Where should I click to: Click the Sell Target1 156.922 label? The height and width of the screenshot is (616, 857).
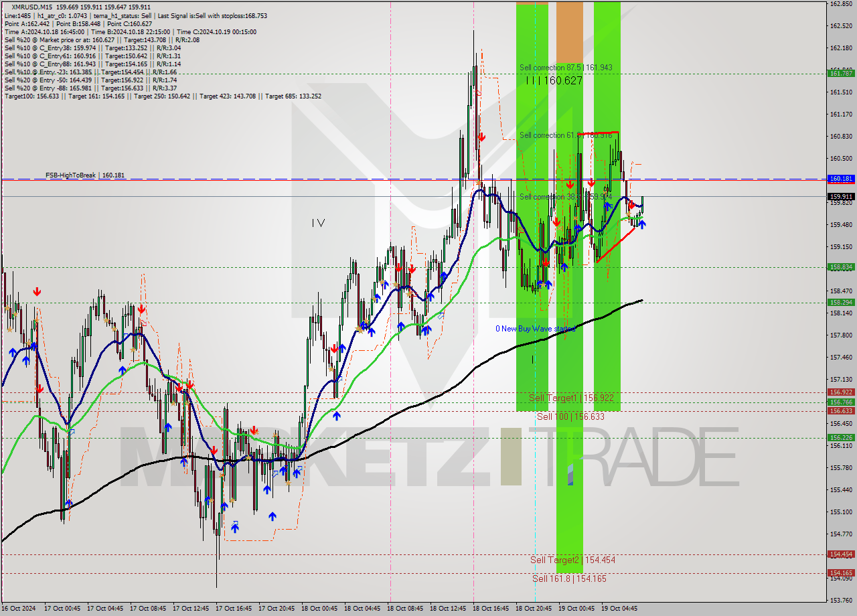(572, 398)
